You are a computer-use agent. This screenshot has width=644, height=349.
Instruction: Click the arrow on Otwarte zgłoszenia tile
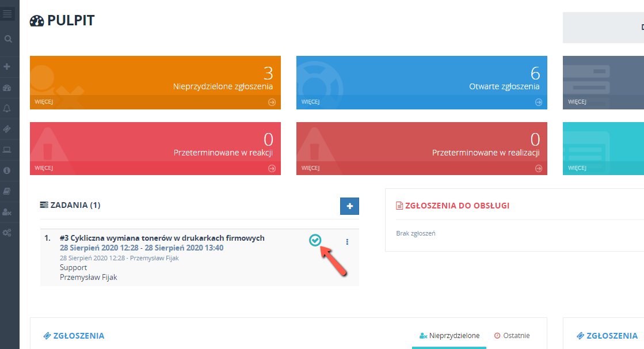click(538, 103)
